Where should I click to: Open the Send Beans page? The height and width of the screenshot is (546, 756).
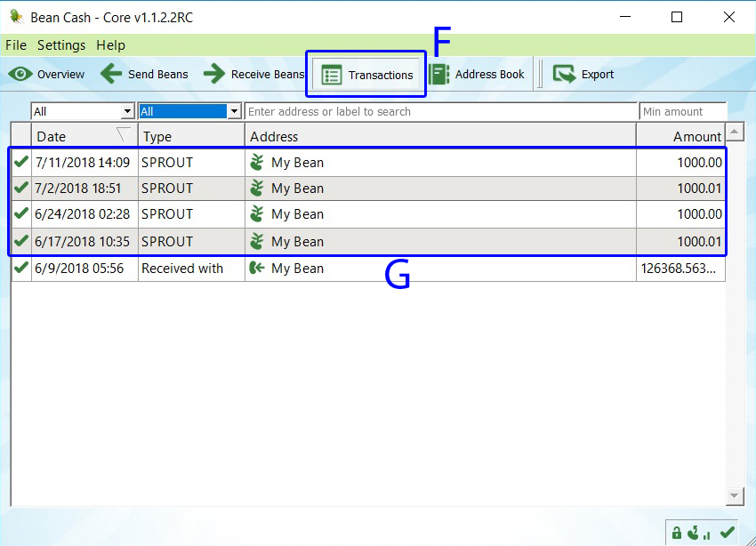click(144, 74)
